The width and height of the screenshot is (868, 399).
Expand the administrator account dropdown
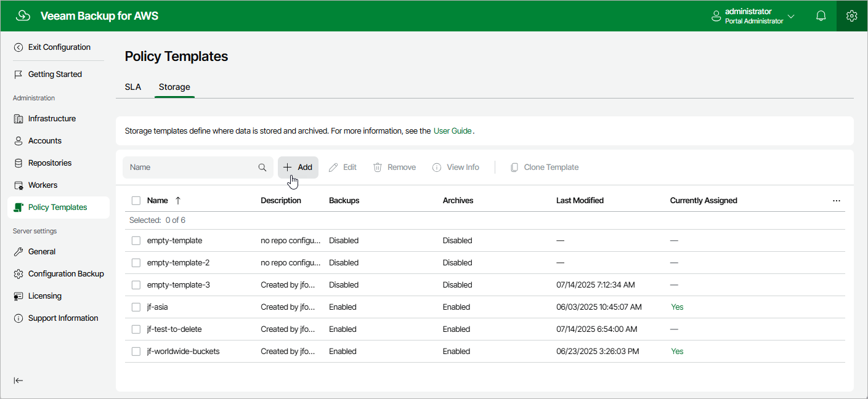791,16
